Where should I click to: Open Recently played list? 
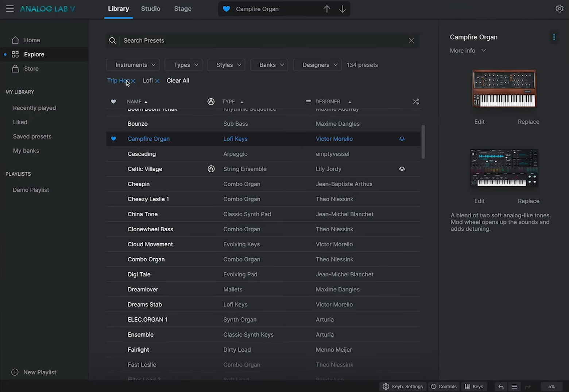click(35, 108)
